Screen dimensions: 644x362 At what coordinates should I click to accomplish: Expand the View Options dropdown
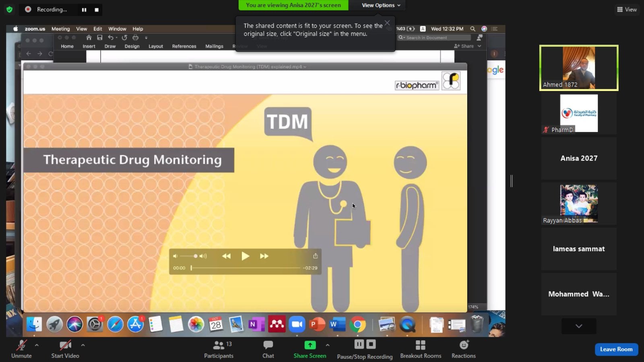point(381,5)
